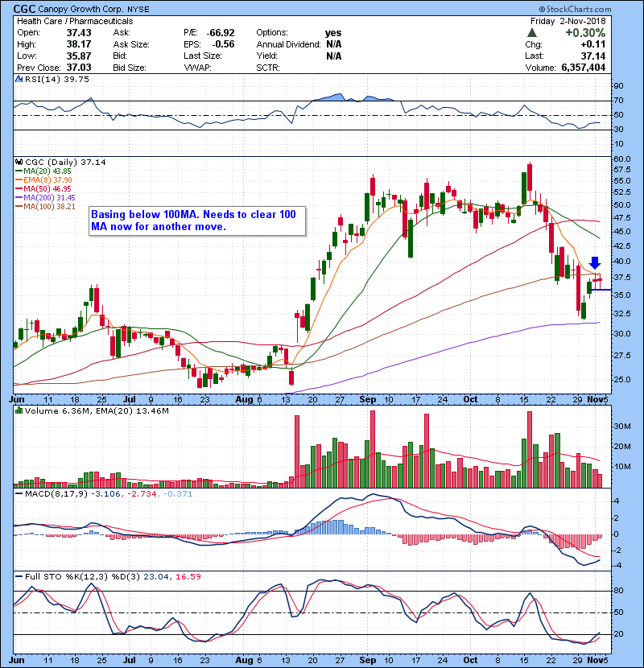Viewport: 644px width, 668px height.
Task: Click the EMA(8) 37.90 legend entry
Action: coord(47,179)
